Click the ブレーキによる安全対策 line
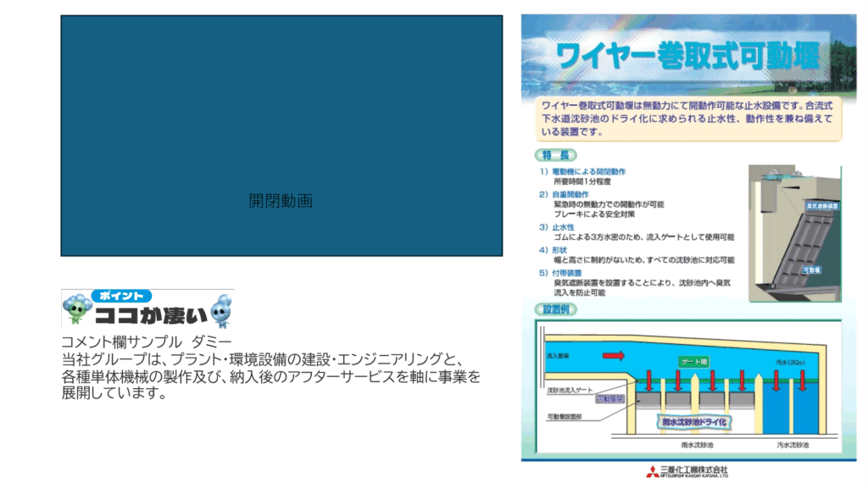 pos(594,214)
